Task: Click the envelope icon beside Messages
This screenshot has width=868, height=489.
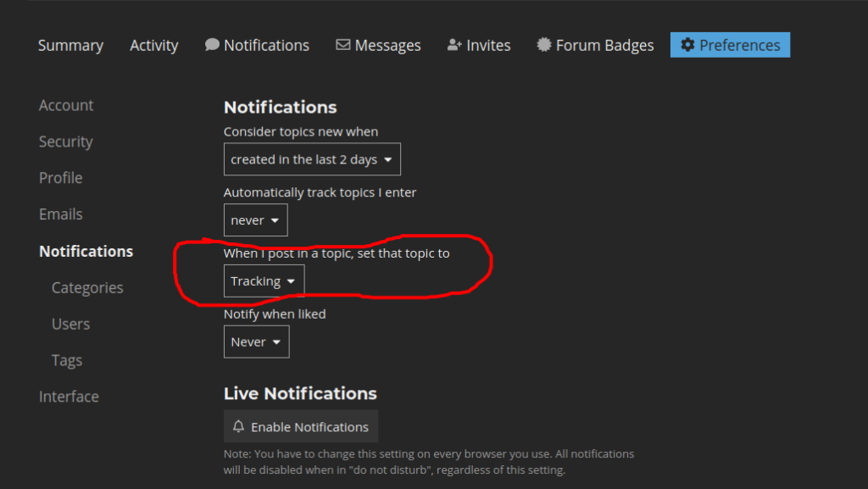Action: pyautogui.click(x=342, y=44)
